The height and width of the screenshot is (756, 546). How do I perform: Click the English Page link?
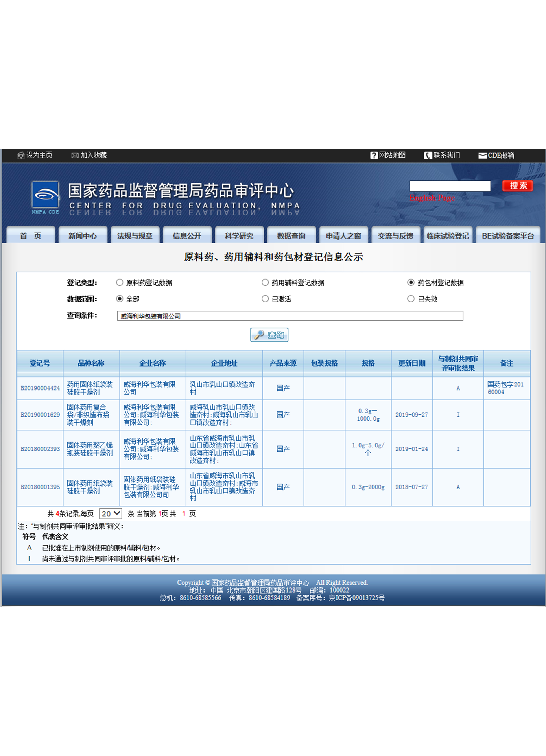click(x=432, y=198)
